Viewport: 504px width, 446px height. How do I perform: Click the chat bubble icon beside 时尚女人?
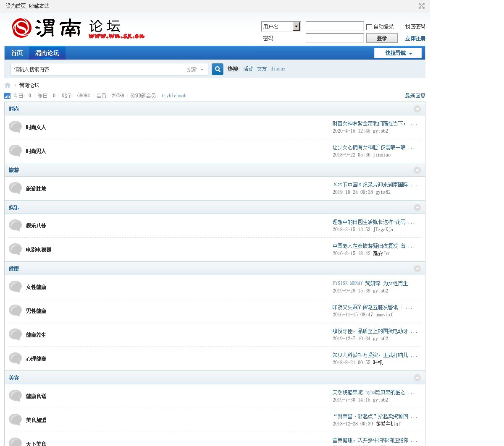coord(16,127)
